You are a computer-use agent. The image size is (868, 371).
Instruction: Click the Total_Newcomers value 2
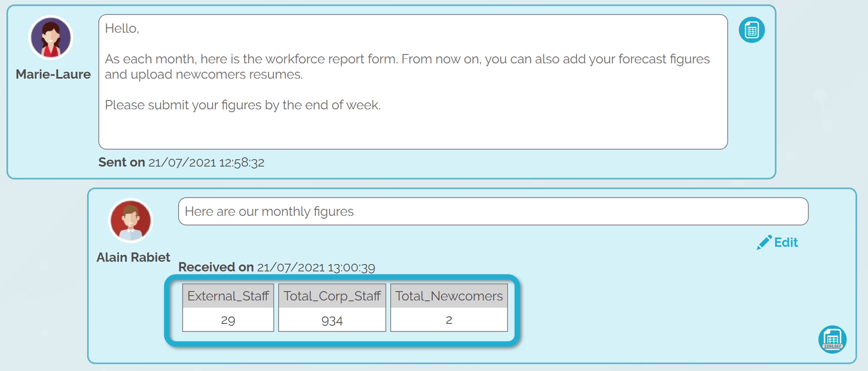pyautogui.click(x=449, y=320)
